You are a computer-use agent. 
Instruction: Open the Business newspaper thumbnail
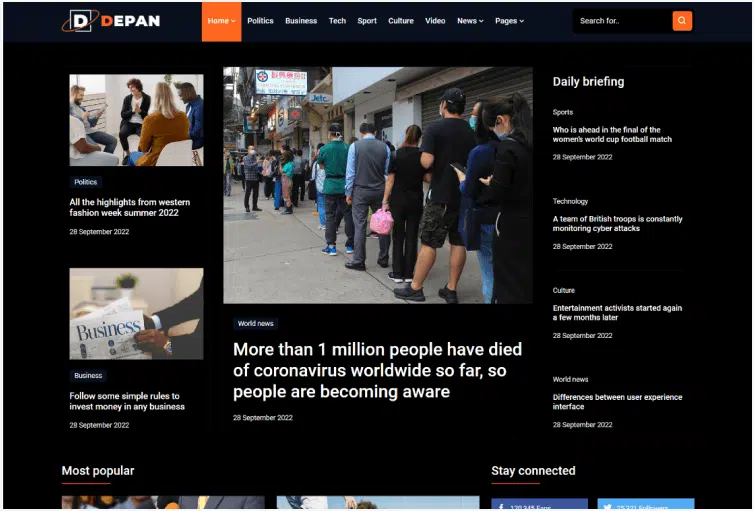[136, 313]
